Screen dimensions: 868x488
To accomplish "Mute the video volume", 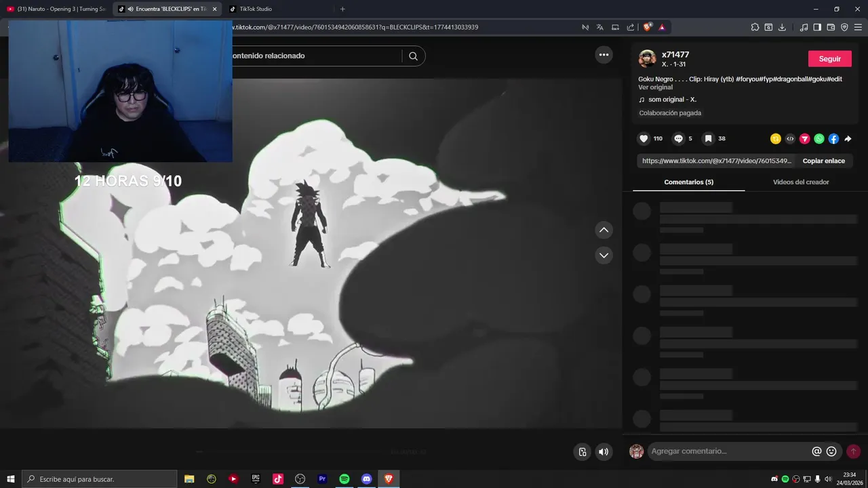I will pyautogui.click(x=604, y=452).
